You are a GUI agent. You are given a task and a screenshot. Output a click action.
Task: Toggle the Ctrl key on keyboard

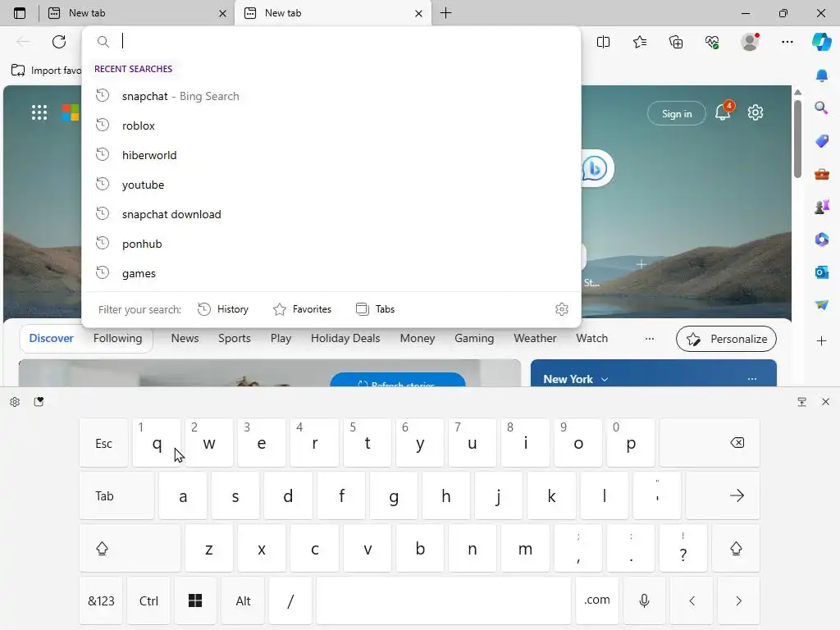pos(149,600)
